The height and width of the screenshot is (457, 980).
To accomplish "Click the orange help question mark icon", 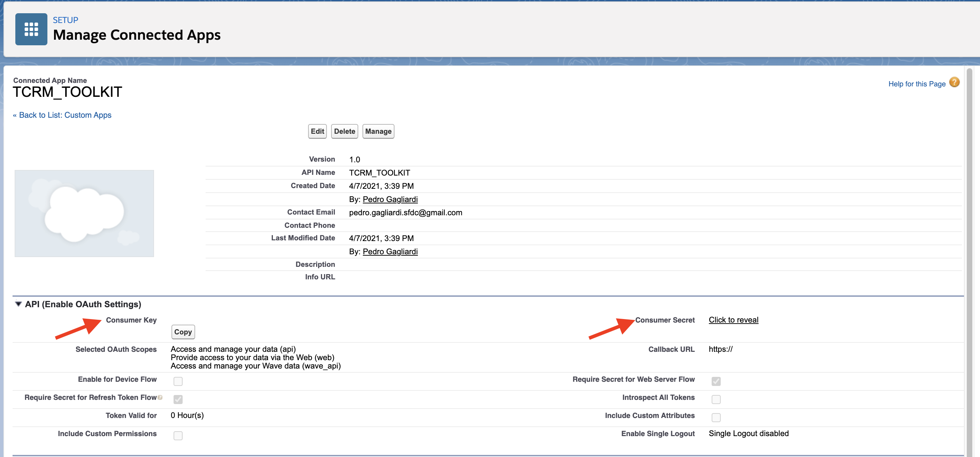I will 954,82.
